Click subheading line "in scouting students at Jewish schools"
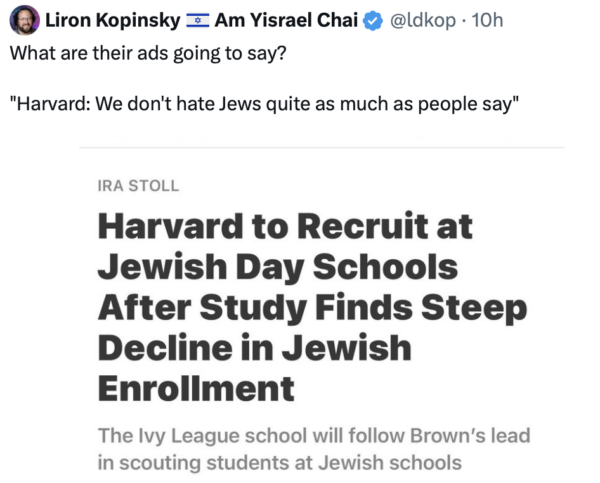Screen dimensions: 600x483 tap(280, 463)
